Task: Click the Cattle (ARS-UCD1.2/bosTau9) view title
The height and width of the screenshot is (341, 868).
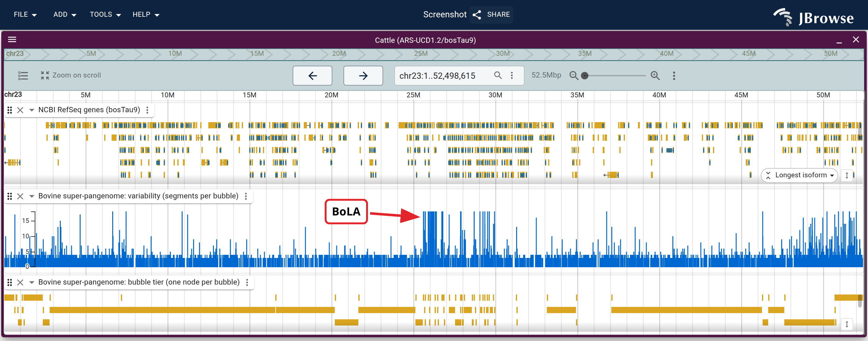Action: (x=425, y=40)
